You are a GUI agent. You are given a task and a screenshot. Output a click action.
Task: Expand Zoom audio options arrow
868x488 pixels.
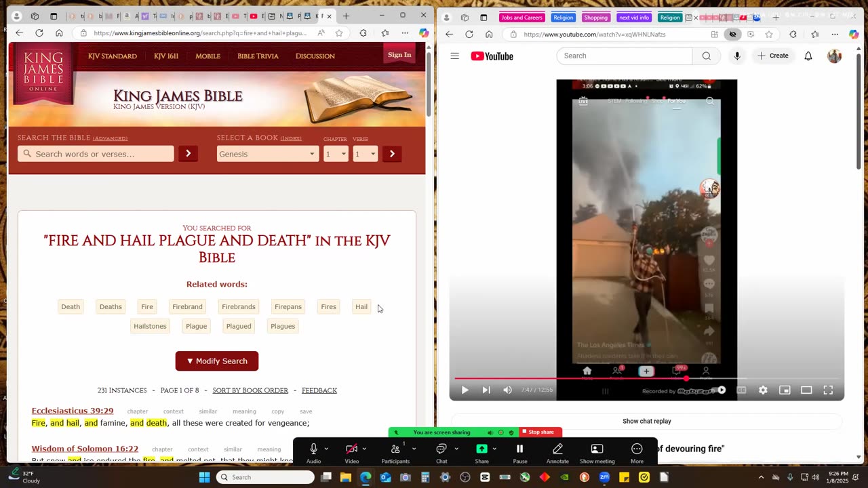tap(326, 449)
